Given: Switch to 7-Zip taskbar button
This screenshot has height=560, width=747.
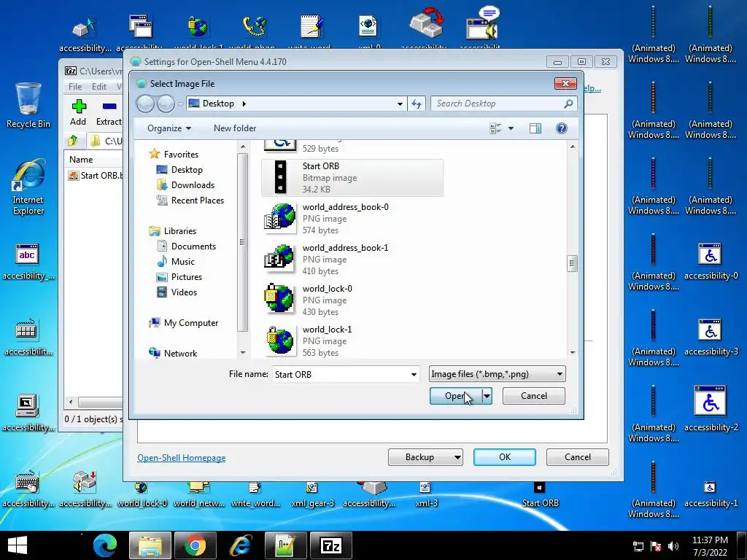Looking at the screenshot, I should click(331, 545).
